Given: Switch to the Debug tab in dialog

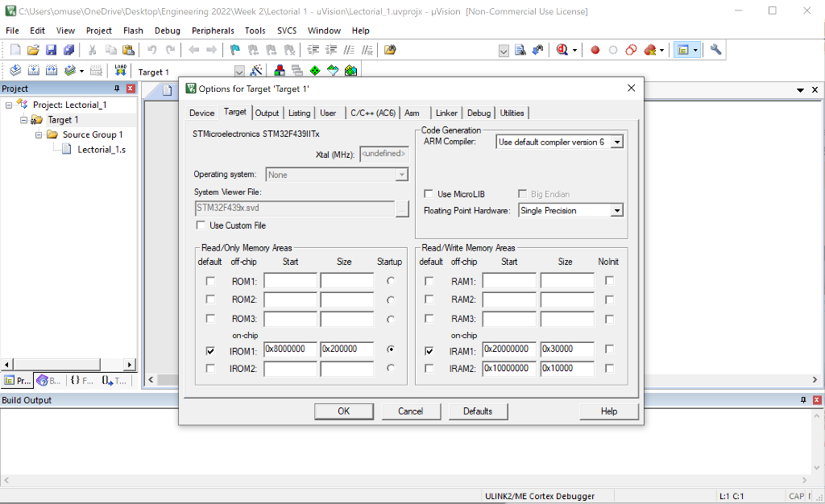Looking at the screenshot, I should coord(479,113).
